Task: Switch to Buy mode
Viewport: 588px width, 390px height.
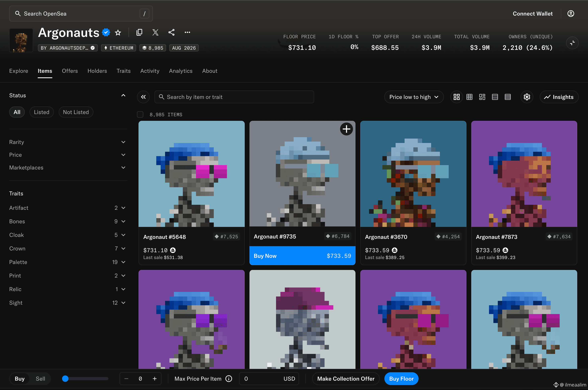Action: [20, 379]
